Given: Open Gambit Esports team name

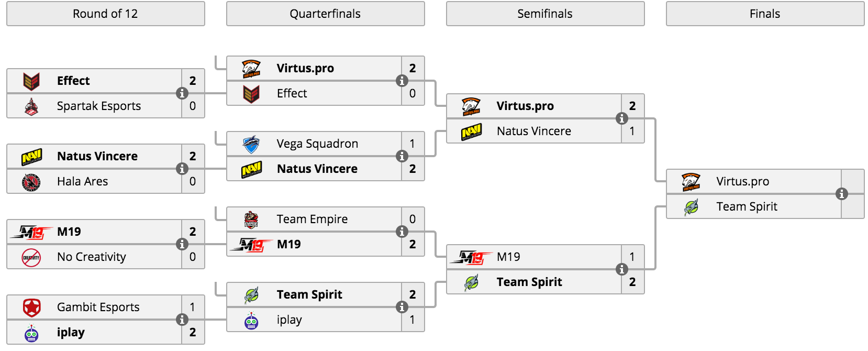Looking at the screenshot, I should [x=98, y=307].
